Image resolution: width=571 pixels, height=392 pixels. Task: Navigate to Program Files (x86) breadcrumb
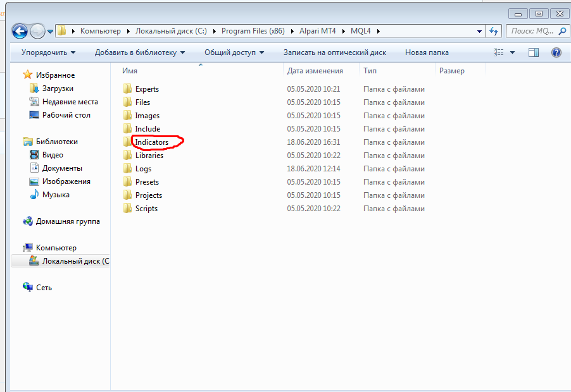253,31
